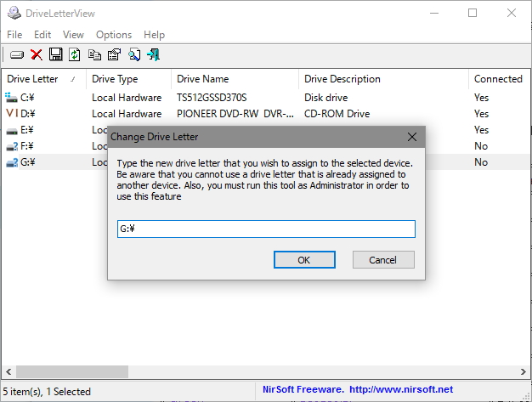
Task: Click Cancel in Change Drive Letter dialog
Action: 383,260
